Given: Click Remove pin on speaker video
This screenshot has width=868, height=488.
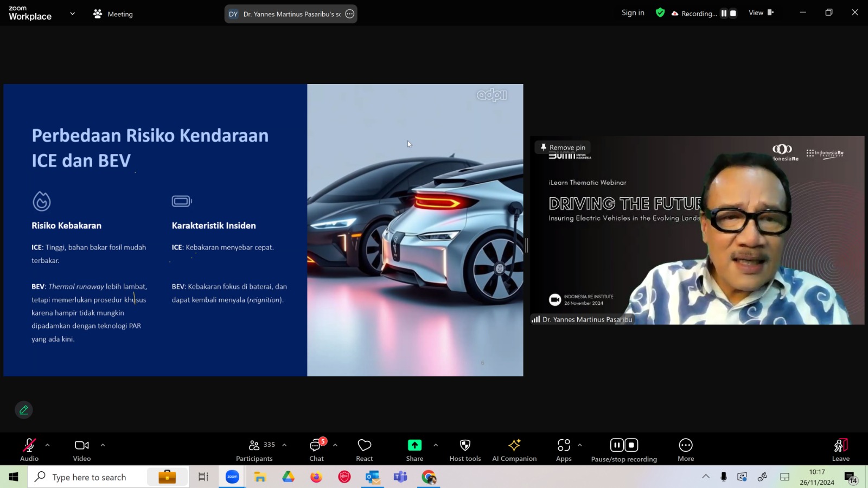Looking at the screenshot, I should (x=562, y=147).
